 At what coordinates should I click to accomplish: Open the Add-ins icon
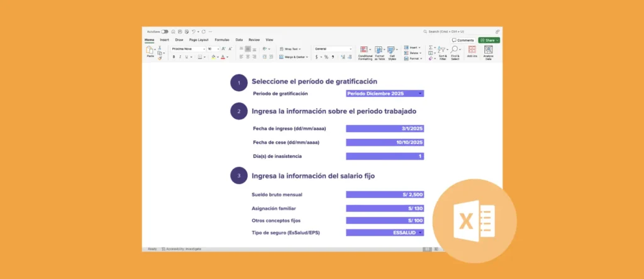(472, 50)
